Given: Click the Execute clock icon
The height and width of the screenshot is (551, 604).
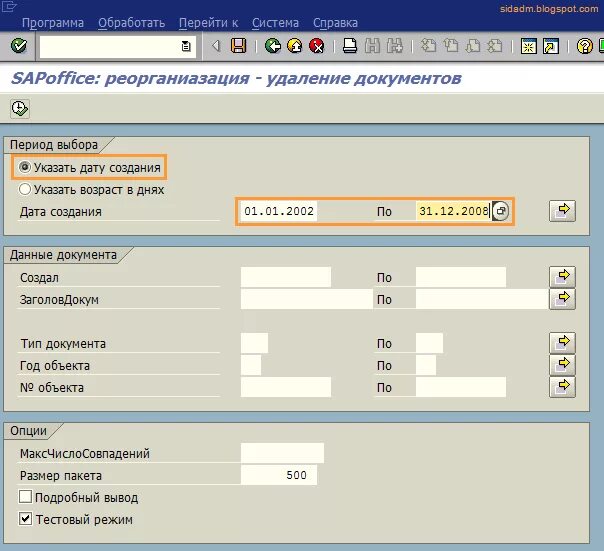Looking at the screenshot, I should click(20, 109).
